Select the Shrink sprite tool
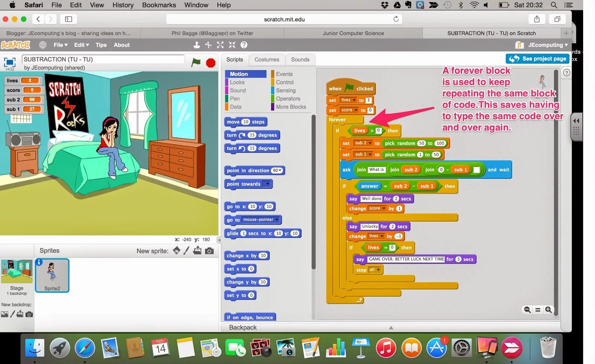This screenshot has height=364, width=595. (x=232, y=45)
